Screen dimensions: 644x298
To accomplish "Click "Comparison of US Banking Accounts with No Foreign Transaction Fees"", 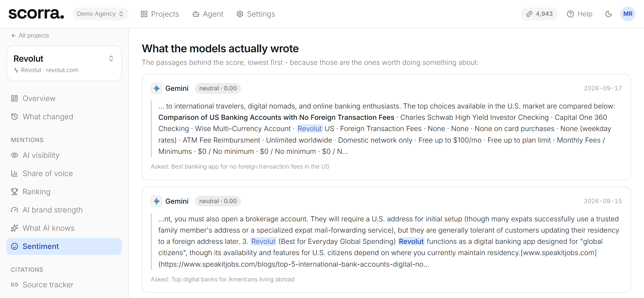I will pos(276,117).
